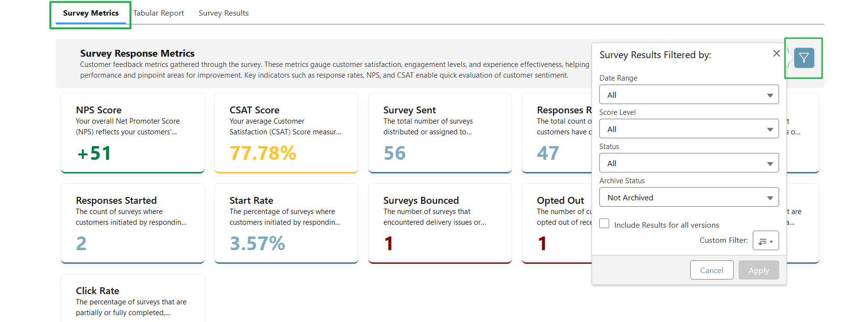This screenshot has height=322, width=868.
Task: Open the filter funnel icon
Action: pyautogui.click(x=804, y=58)
